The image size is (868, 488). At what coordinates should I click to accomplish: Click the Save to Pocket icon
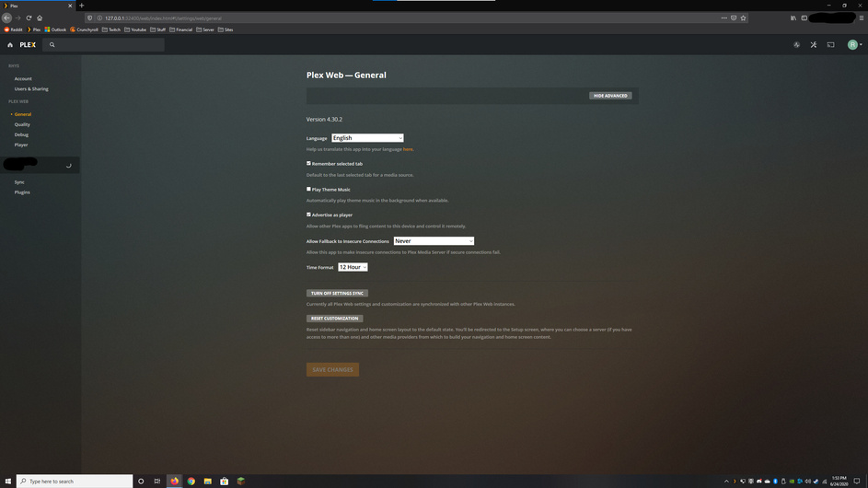pos(734,18)
